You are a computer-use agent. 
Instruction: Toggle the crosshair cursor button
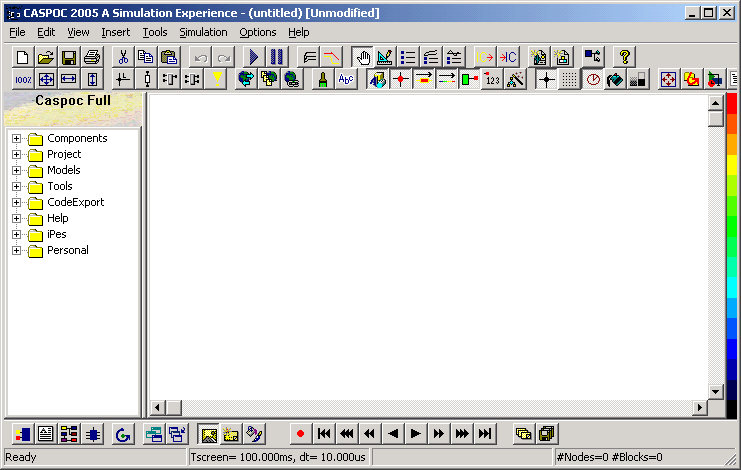(547, 79)
